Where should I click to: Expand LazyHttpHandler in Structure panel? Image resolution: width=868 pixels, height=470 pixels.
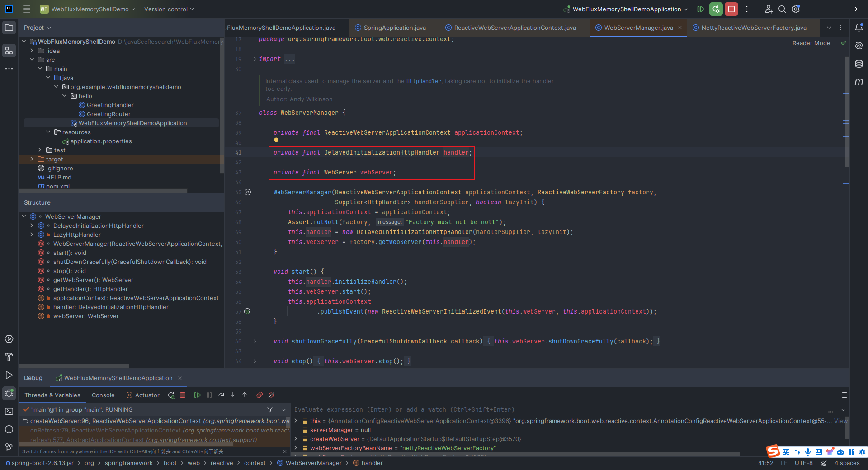pyautogui.click(x=32, y=235)
